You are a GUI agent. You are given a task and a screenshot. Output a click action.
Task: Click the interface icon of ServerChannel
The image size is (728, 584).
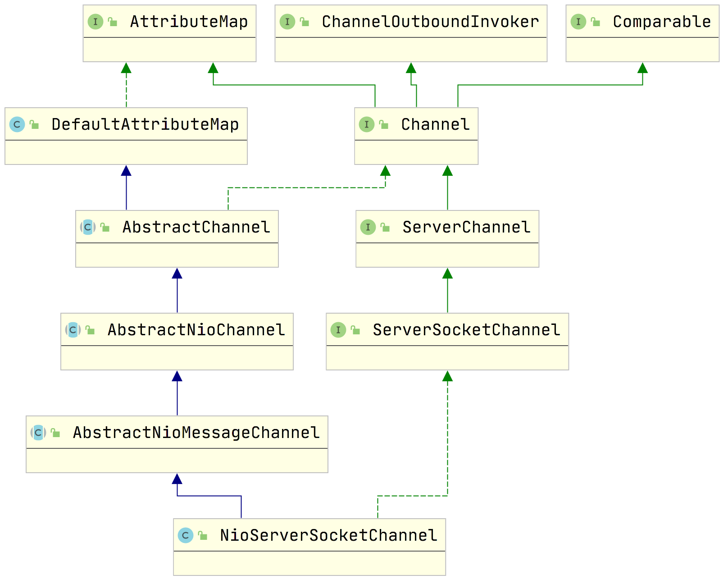tap(368, 227)
